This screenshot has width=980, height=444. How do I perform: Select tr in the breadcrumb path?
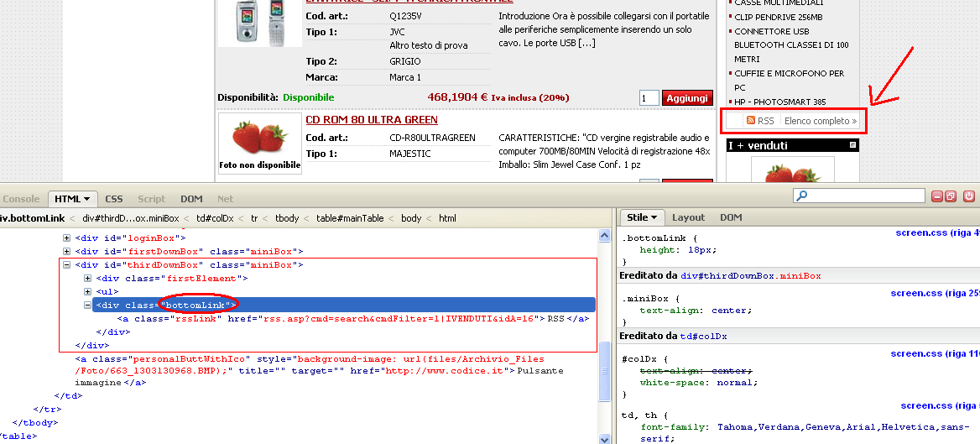coord(254,218)
